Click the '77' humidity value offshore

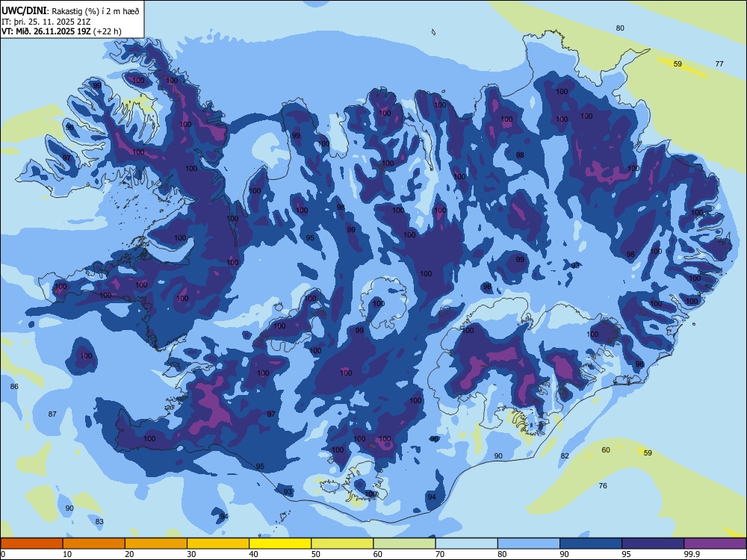point(719,63)
